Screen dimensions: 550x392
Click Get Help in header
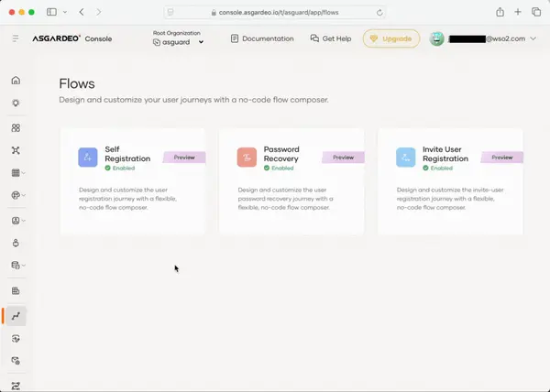point(330,38)
